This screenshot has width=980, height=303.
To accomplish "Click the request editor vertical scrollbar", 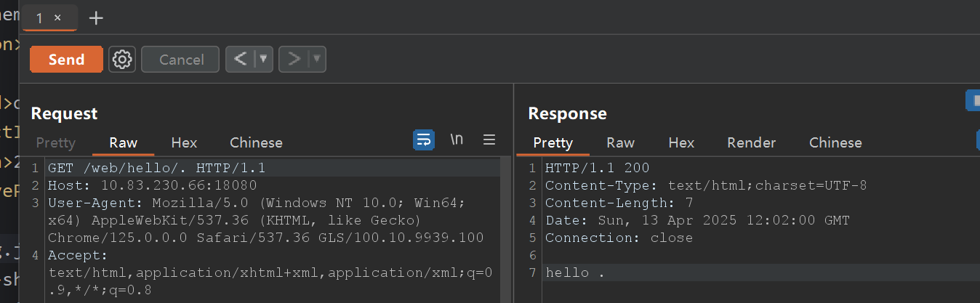I will pos(505,231).
